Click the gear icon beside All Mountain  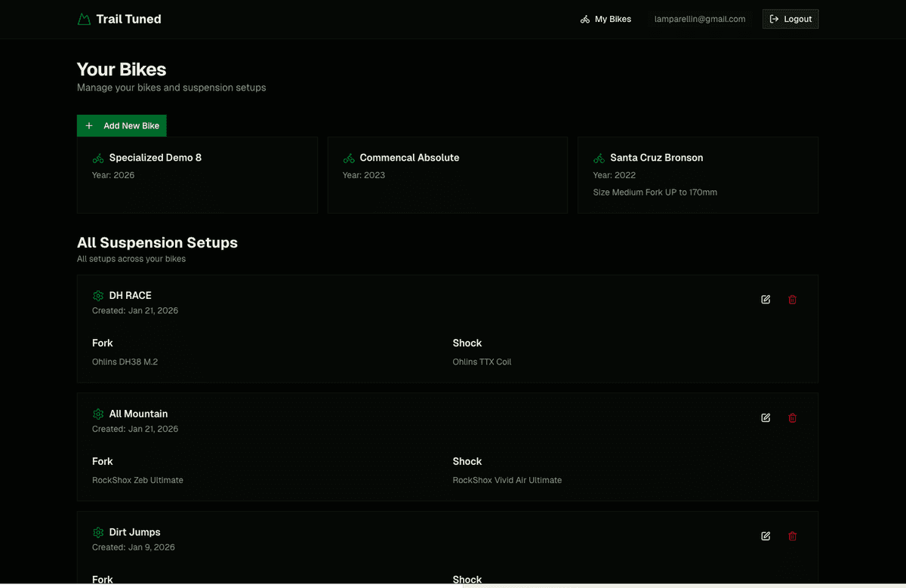(98, 414)
